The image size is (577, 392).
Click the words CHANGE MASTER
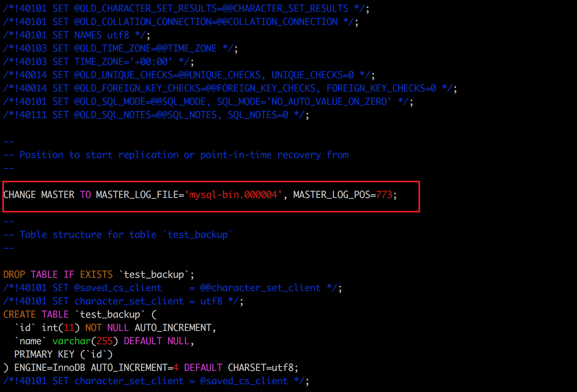(x=39, y=195)
